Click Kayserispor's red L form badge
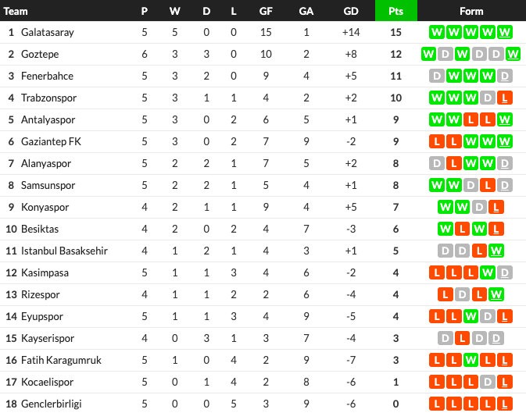Screen dimensions: 526x420 [x=462, y=338]
